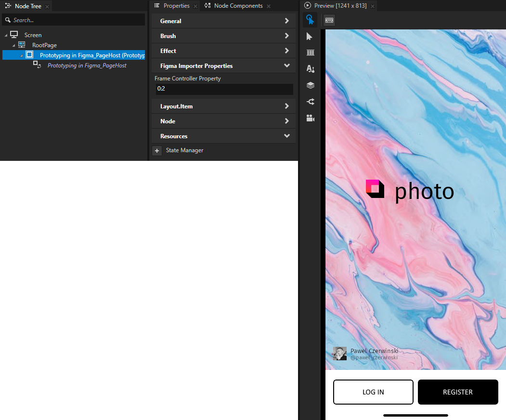
Task: Click the LOG IN button in the preview
Action: pyautogui.click(x=373, y=392)
